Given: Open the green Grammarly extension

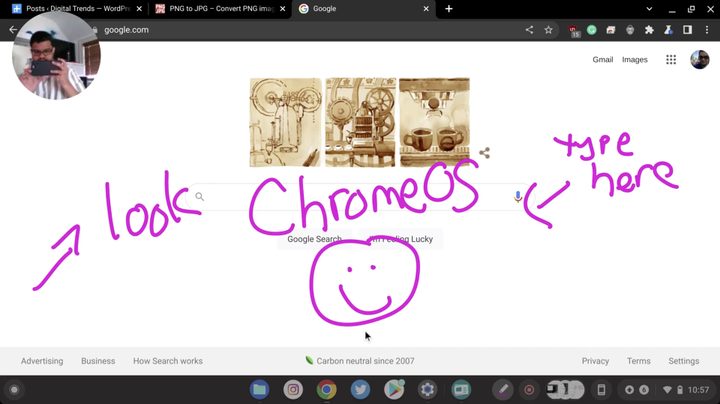Looking at the screenshot, I should tap(592, 30).
